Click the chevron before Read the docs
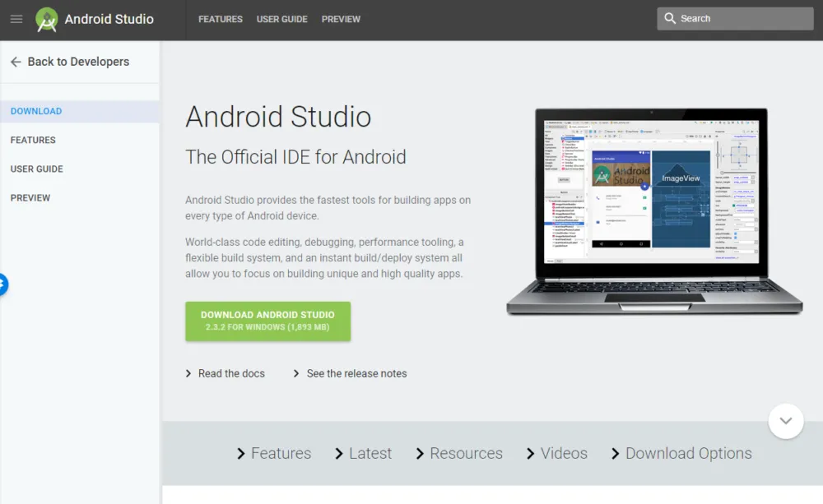 pos(188,373)
